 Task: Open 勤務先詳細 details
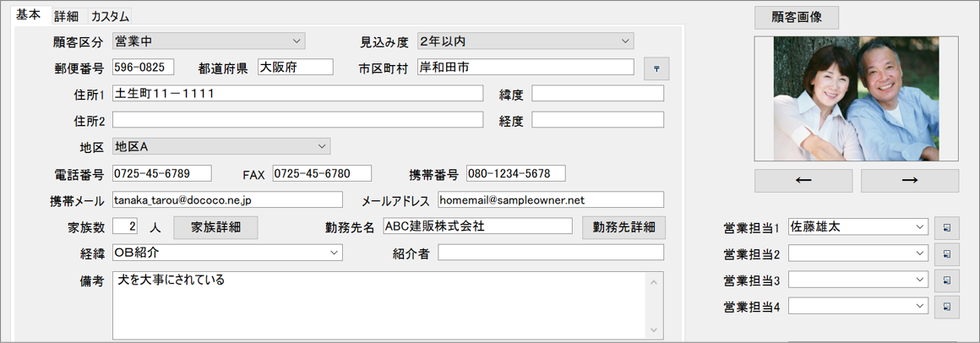[x=623, y=227]
